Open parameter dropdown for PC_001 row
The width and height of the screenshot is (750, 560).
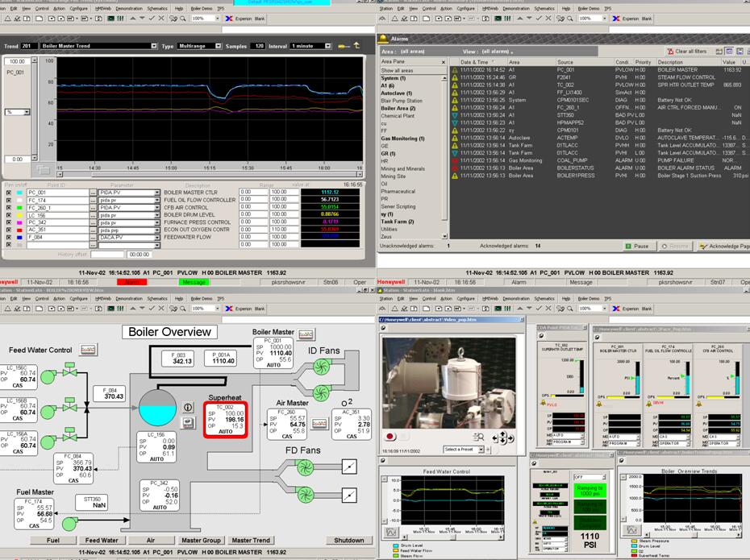click(157, 193)
